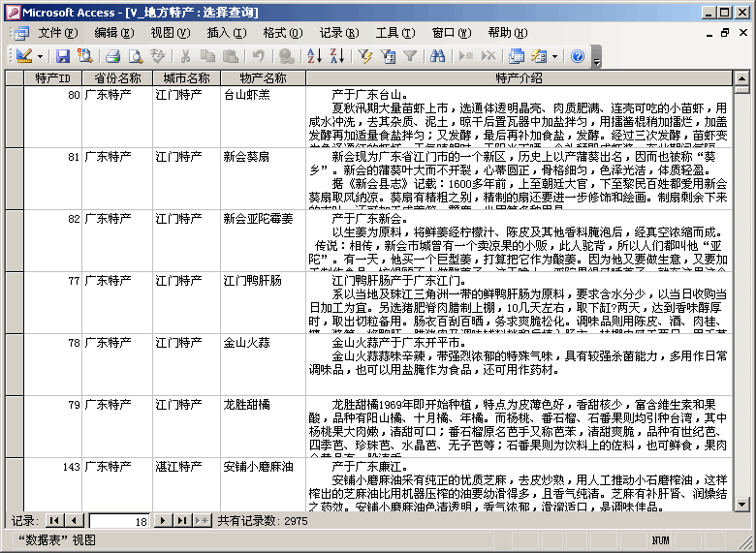Select the 省份名称 column header
The width and height of the screenshot is (756, 553).
[x=117, y=78]
